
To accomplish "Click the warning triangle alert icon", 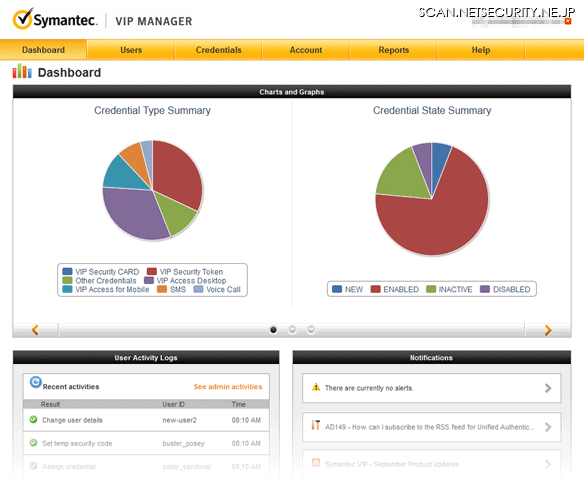I will [x=316, y=387].
